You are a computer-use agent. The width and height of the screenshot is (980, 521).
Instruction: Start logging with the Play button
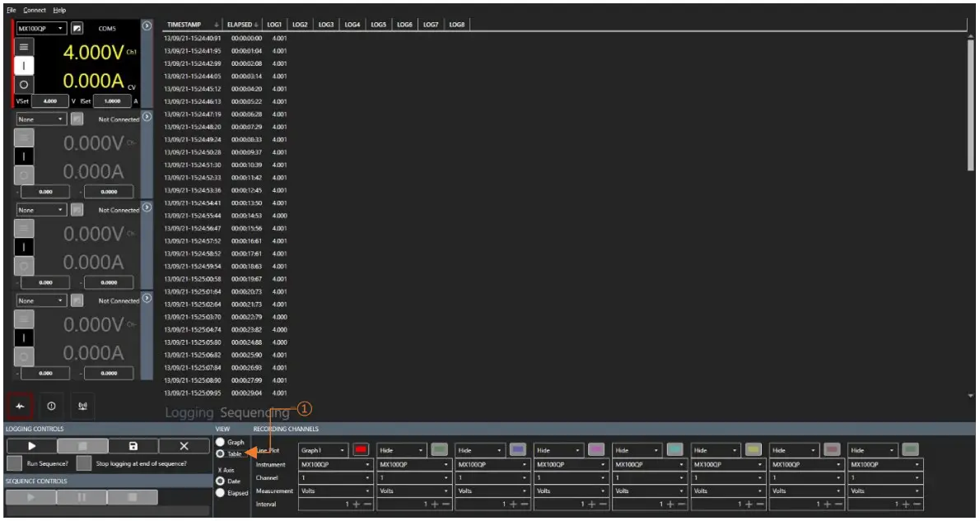tap(32, 445)
